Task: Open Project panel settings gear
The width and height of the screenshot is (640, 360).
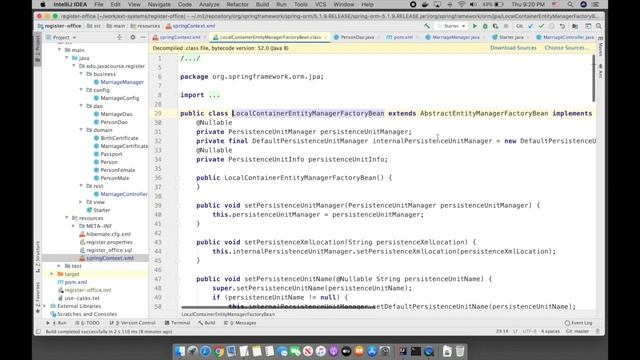Action: [133, 37]
